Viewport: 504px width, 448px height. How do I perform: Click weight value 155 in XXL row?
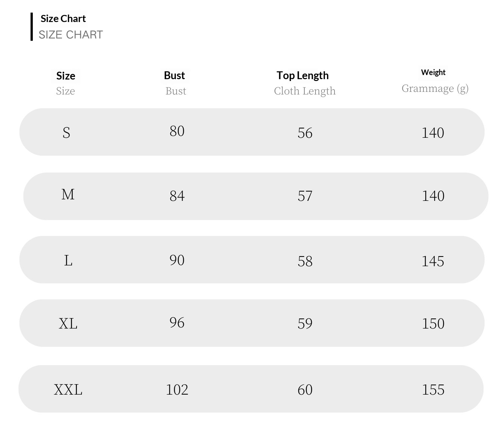(x=433, y=389)
